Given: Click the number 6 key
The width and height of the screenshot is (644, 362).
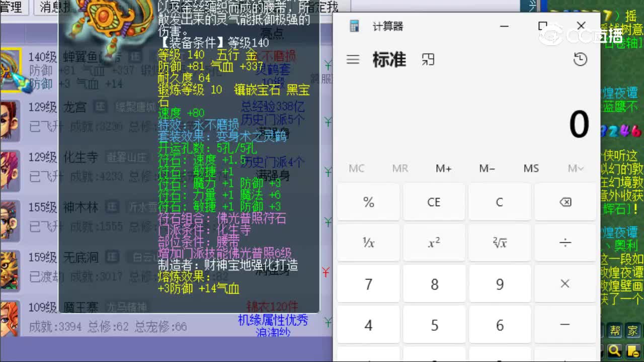Looking at the screenshot, I should tap(500, 325).
